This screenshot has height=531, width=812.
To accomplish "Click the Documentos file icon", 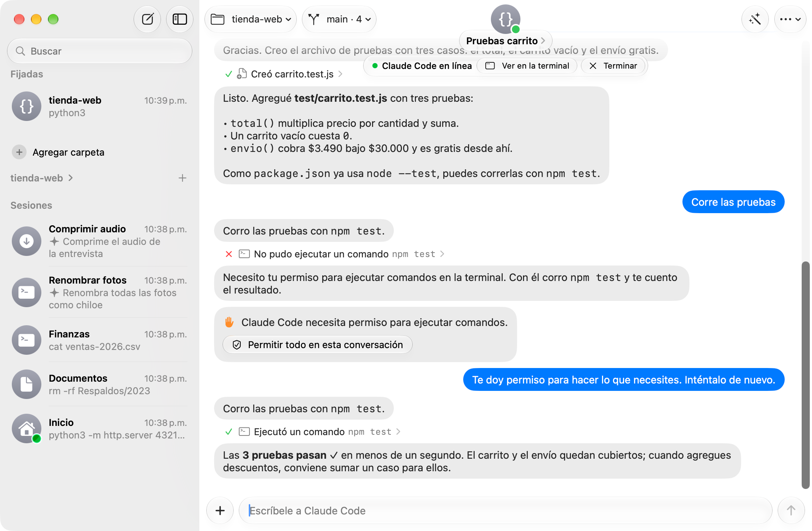I will click(27, 384).
